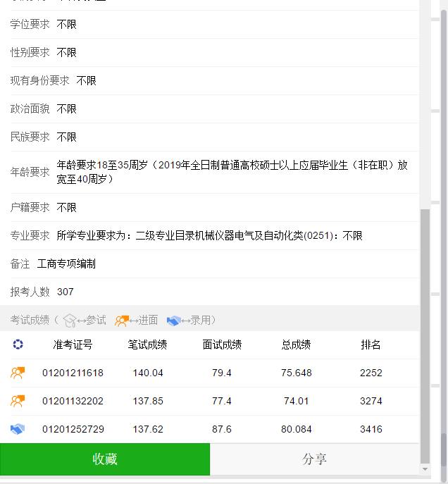Click the graduation cap 参试 legend icon

70,321
